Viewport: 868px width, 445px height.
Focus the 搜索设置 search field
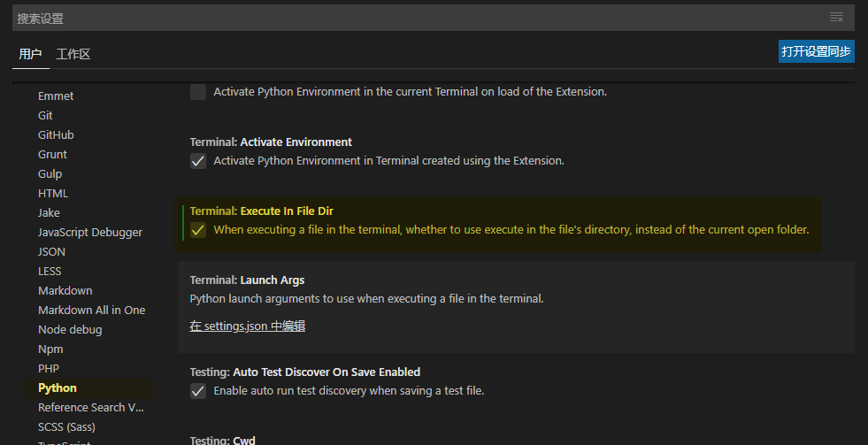pyautogui.click(x=416, y=18)
